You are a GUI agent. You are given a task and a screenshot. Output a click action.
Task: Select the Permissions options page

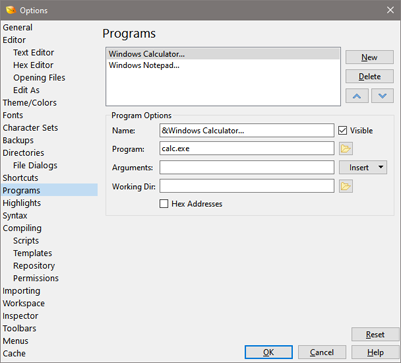36,278
